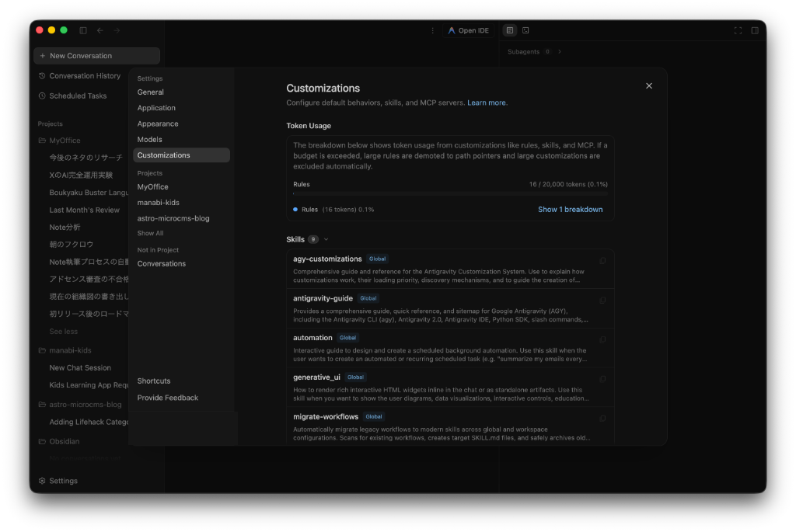Click the Antigravity logo in Open IDE
Viewport: 796px width, 532px height.
452,30
